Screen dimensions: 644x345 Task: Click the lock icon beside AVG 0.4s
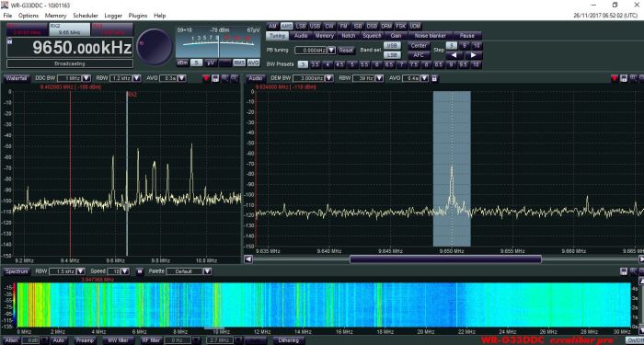(434, 78)
